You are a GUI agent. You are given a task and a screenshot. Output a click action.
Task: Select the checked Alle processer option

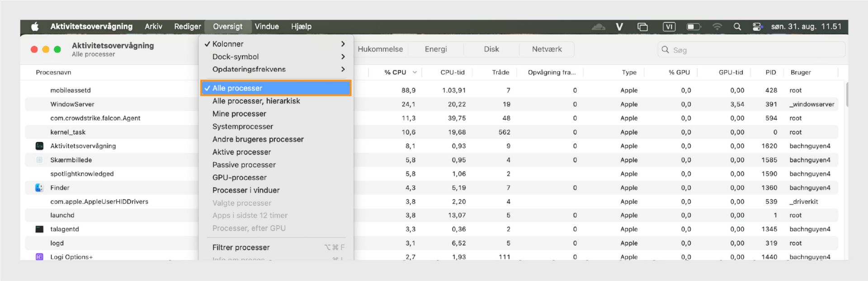coord(275,88)
